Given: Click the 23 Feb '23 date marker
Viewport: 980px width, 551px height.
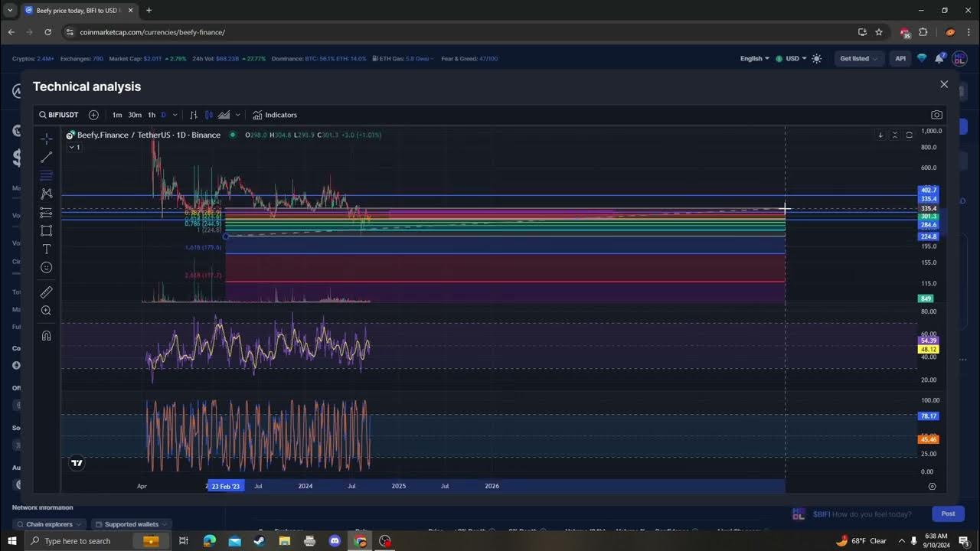Looking at the screenshot, I should pos(225,486).
